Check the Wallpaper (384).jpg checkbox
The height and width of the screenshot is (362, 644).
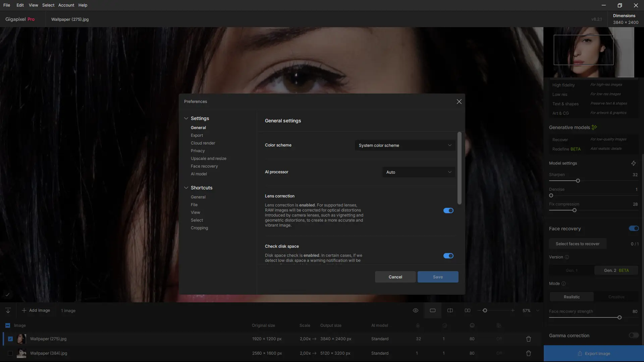[x=10, y=353]
